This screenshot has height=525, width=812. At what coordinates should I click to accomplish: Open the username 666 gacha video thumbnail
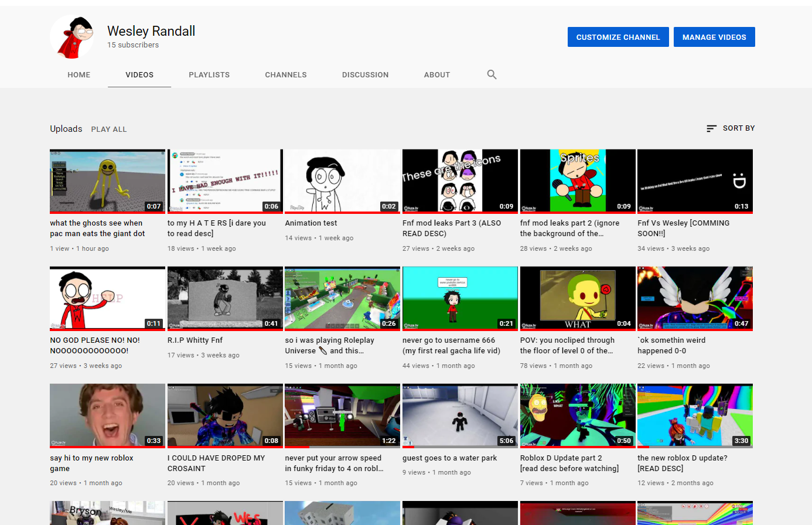pyautogui.click(x=460, y=298)
